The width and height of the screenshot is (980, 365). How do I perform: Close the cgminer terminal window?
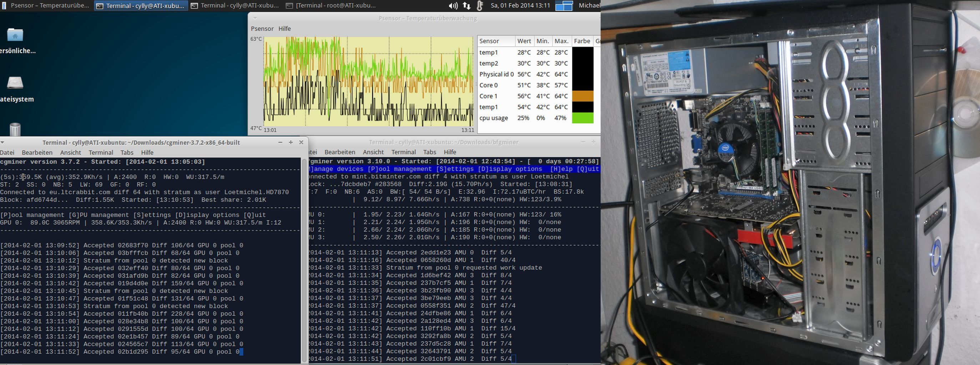tap(301, 143)
